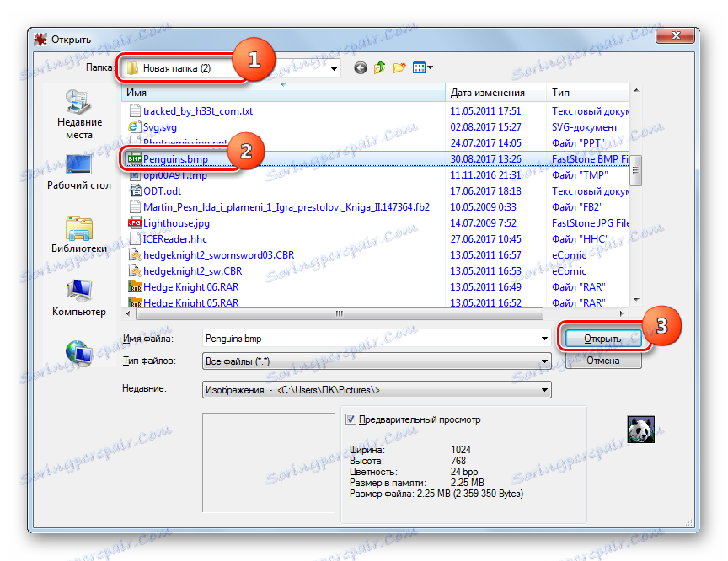Click the vertical scrollbar up arrow
Viewport: 728px width, 561px height.
pyautogui.click(x=635, y=90)
